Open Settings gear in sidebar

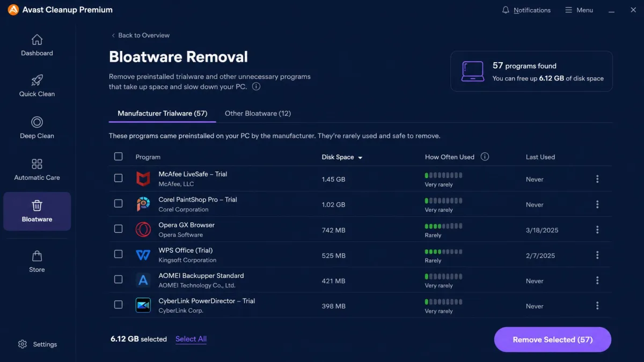[23, 344]
